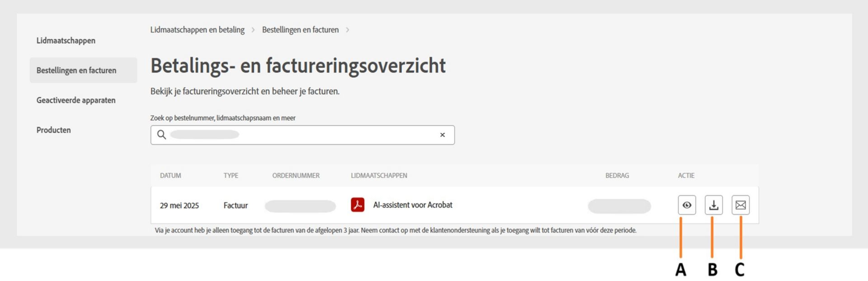Image resolution: width=868 pixels, height=281 pixels.
Task: Click the Acrobat PDF icon in the invoice row
Action: click(x=358, y=205)
